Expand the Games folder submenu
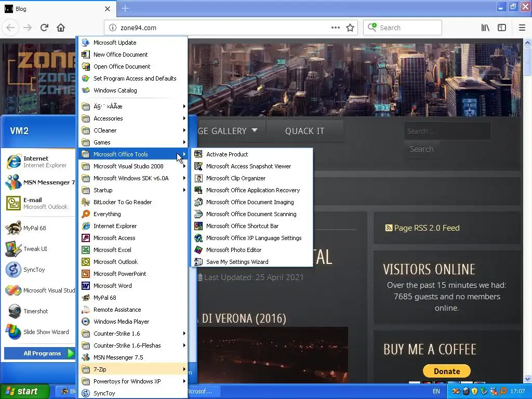532x399 pixels. tap(133, 142)
